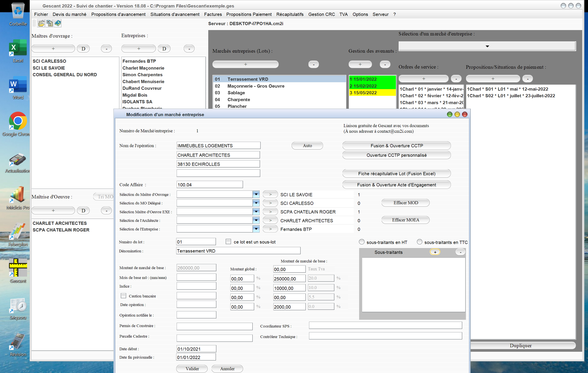
Task: Click the Annuler button
Action: click(x=227, y=369)
